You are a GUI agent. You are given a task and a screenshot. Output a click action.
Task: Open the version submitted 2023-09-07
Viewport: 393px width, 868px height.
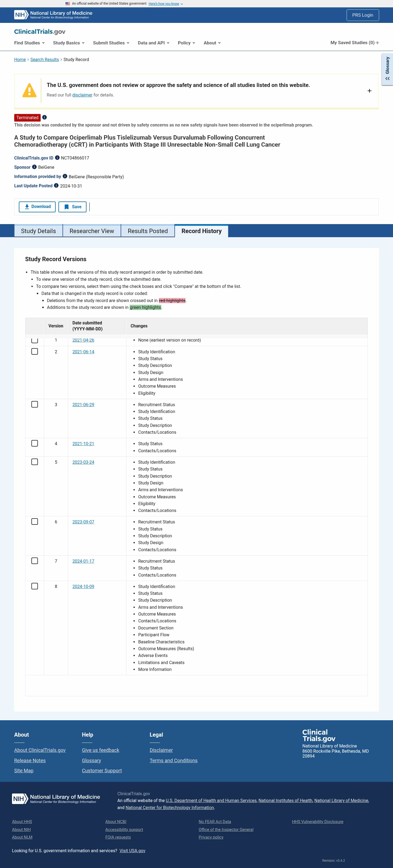coord(83,522)
